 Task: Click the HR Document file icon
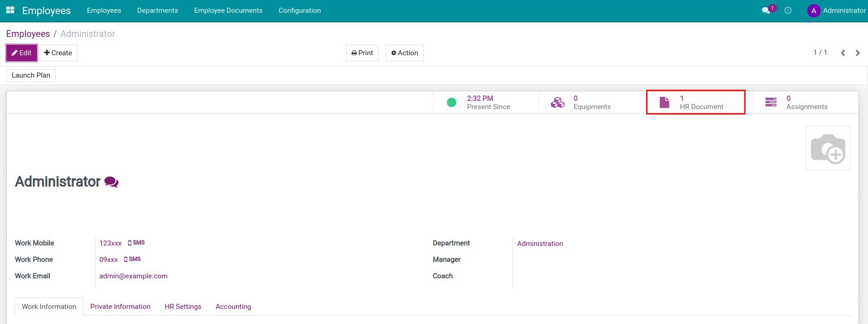coord(665,102)
